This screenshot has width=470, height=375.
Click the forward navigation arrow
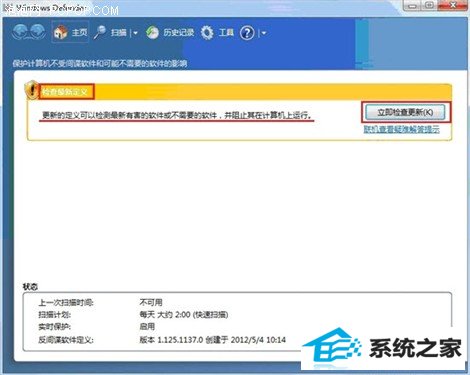click(x=38, y=33)
